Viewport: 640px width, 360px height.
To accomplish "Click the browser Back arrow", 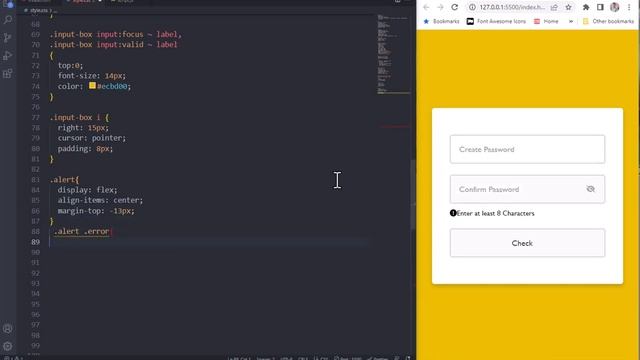I will [426, 7].
